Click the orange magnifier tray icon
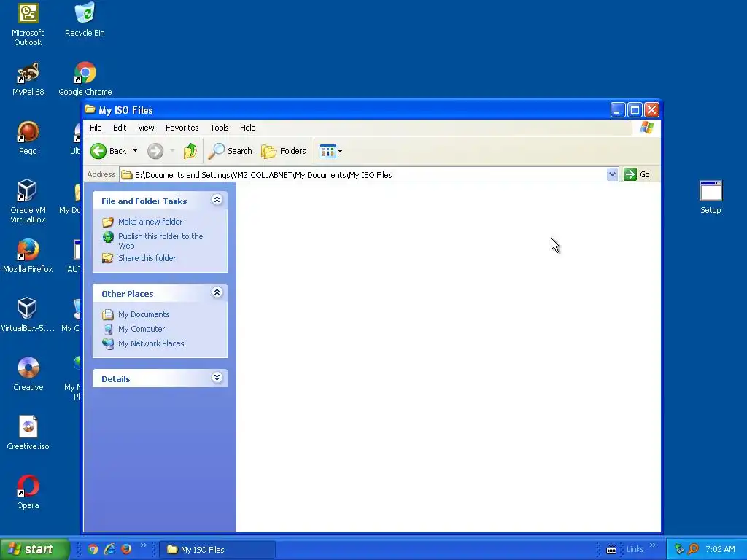 [x=693, y=550]
